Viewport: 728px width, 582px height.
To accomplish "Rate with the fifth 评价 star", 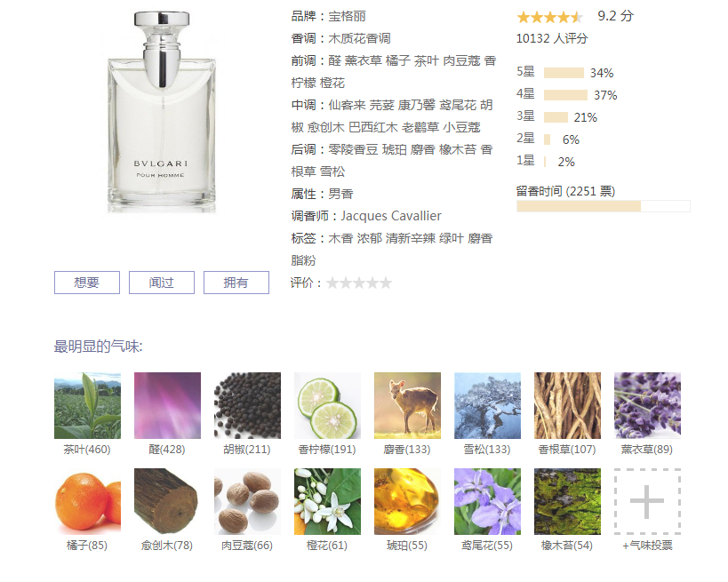I will 386,283.
